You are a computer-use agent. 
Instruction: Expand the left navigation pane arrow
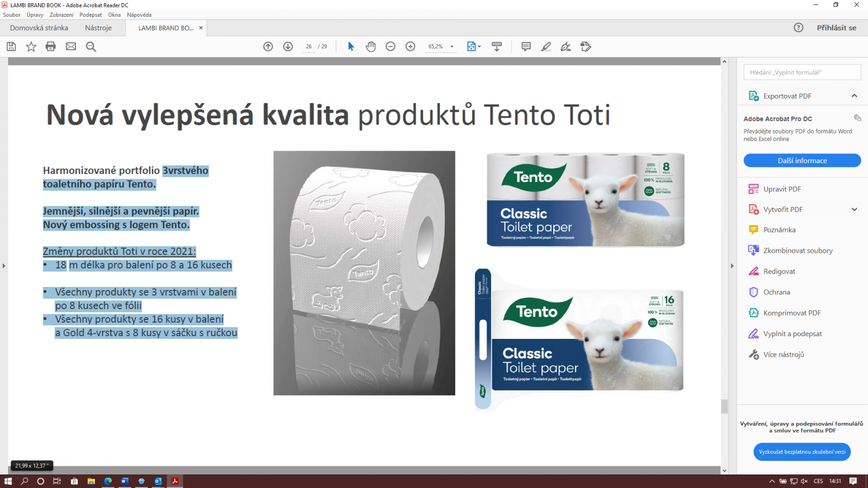coord(4,266)
